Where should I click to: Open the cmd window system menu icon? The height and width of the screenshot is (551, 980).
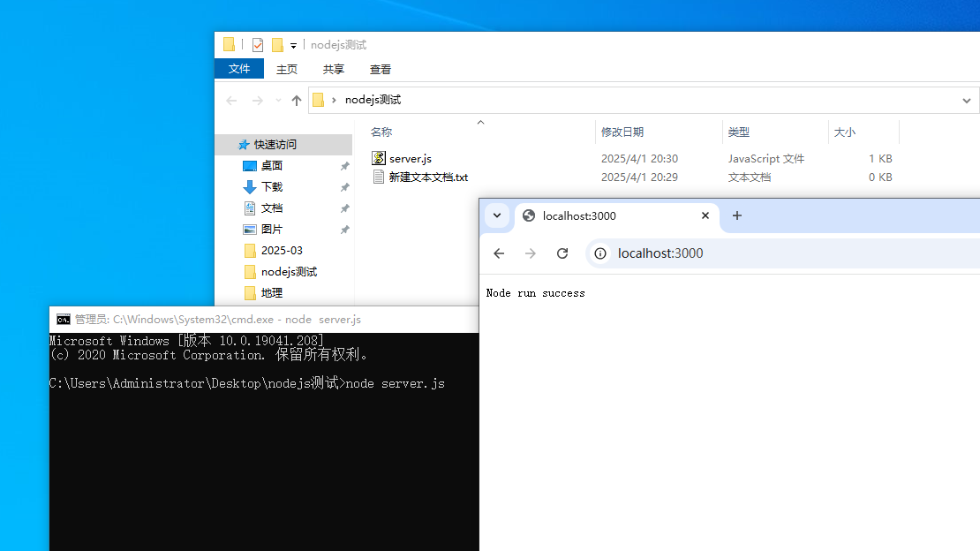coord(63,320)
